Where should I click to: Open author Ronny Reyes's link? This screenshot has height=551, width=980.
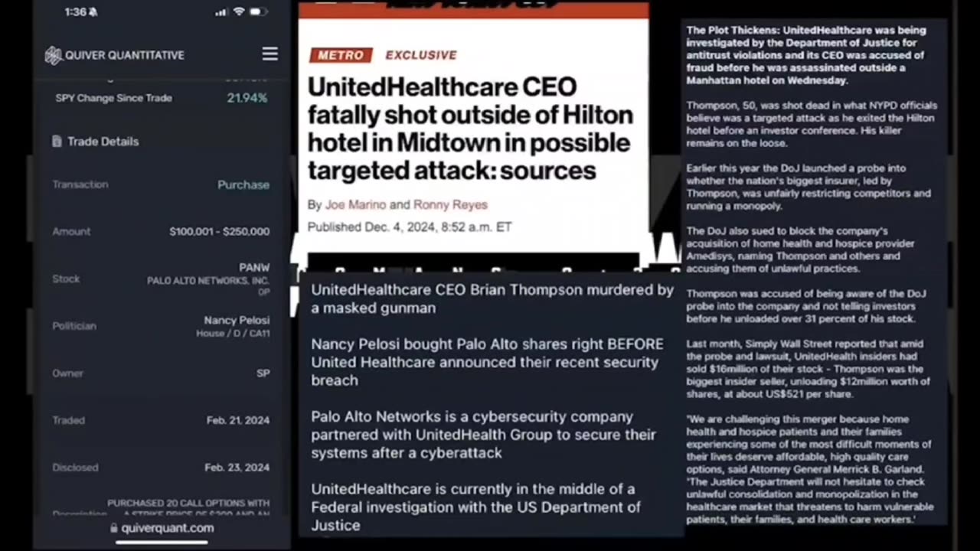tap(450, 204)
